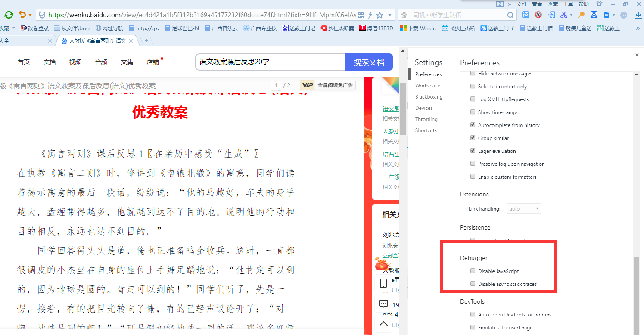The height and width of the screenshot is (335, 644).
Task: Open the mobile view phone icon in sidebar
Action: click(383, 283)
